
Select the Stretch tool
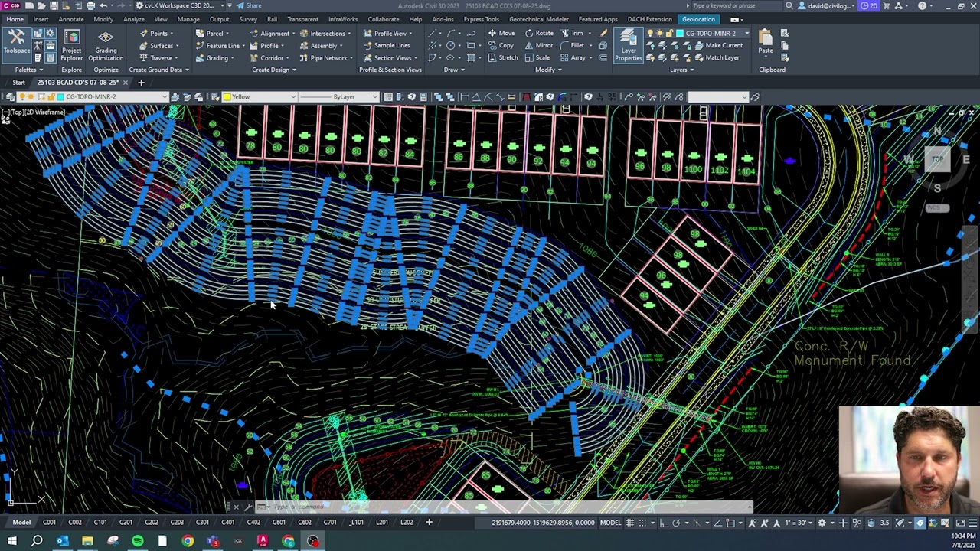502,57
